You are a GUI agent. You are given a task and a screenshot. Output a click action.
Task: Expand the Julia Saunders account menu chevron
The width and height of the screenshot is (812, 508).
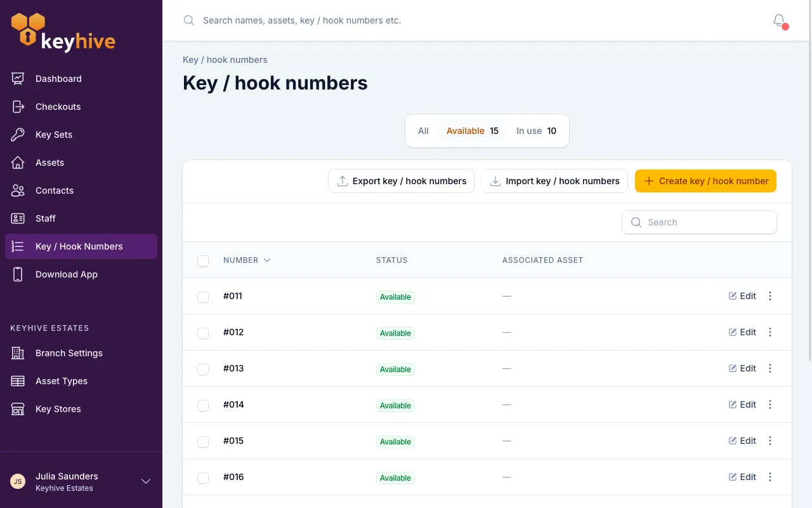point(146,481)
